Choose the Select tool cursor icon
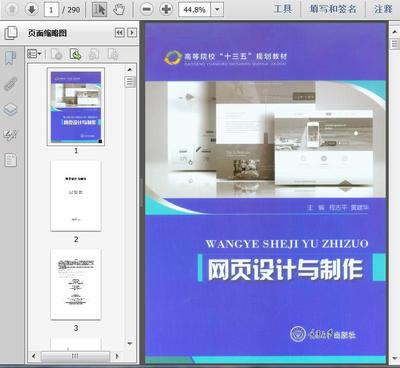Image resolution: width=400 pixels, height=368 pixels. pyautogui.click(x=99, y=9)
